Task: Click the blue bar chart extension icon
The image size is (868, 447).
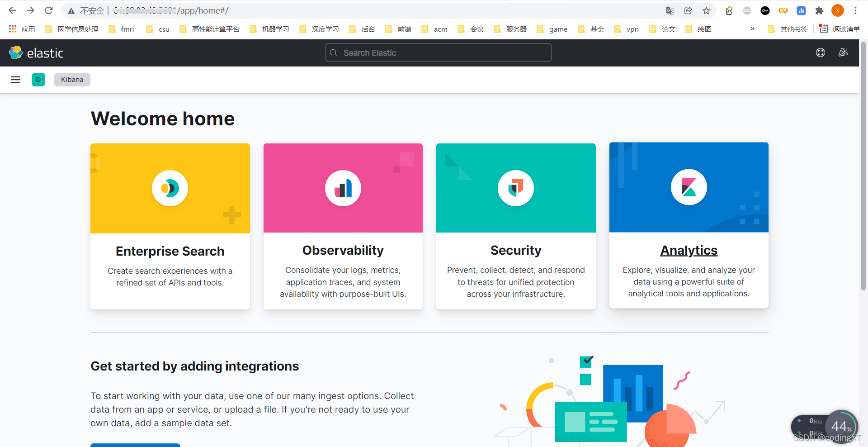Action: [x=801, y=10]
